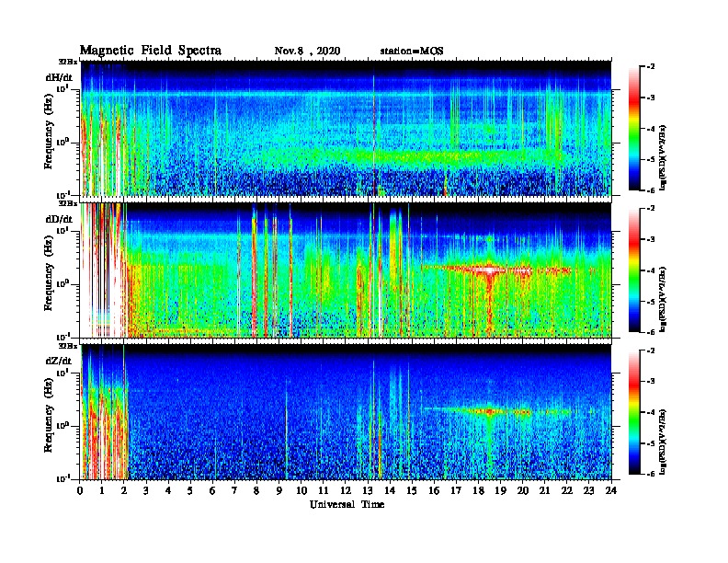
Task: Click the dH/dt panel color scale bar
Action: click(x=634, y=129)
